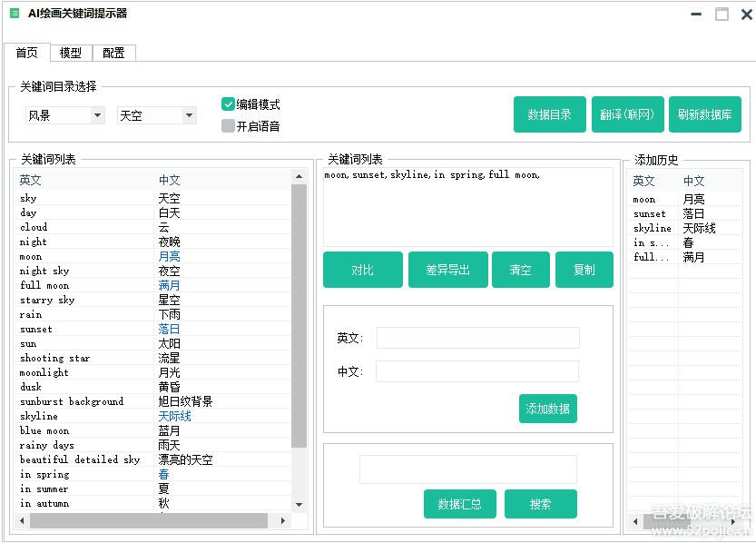Click the keyword text area with moon, sunset
Screen dimensions: 756x543
pyautogui.click(x=468, y=207)
